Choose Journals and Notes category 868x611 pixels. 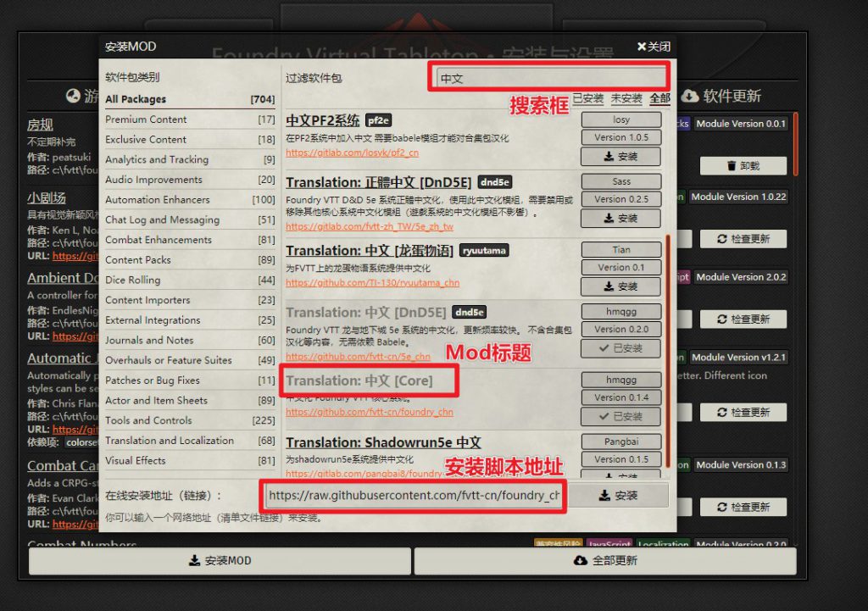pyautogui.click(x=190, y=340)
